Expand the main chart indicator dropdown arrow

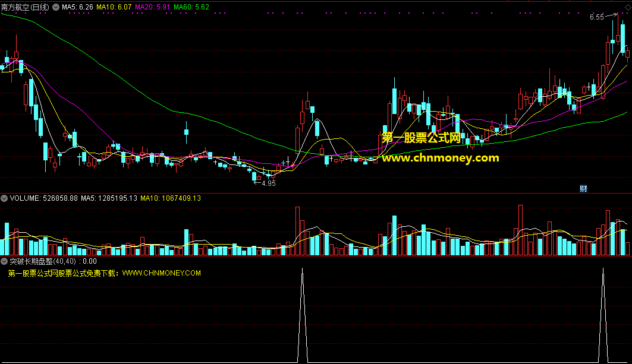56,7
